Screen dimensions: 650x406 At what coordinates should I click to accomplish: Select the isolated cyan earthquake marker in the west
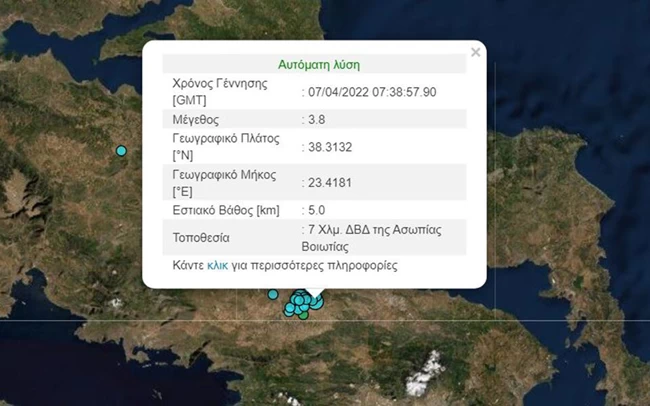pyautogui.click(x=121, y=151)
